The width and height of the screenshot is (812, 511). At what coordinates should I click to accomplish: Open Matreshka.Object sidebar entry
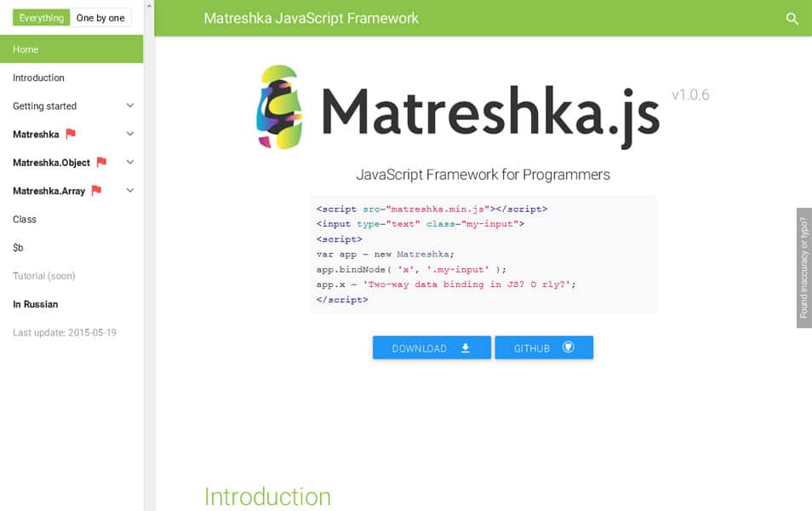pyautogui.click(x=51, y=163)
